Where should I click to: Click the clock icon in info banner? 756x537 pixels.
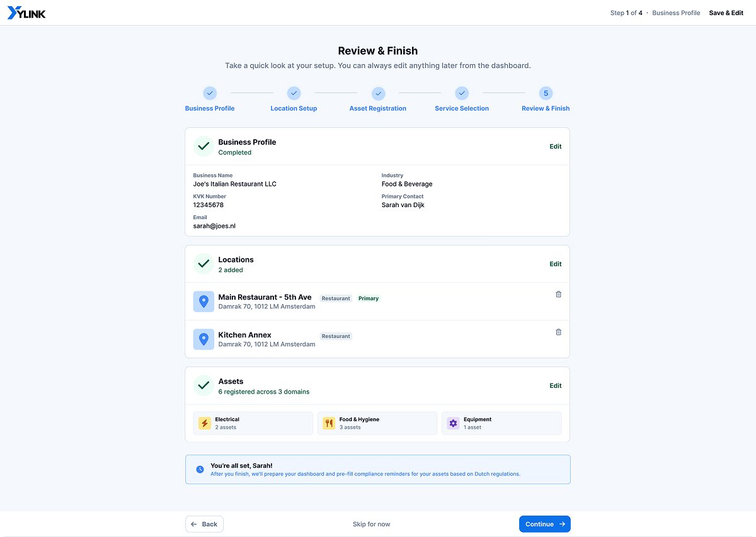click(x=200, y=469)
